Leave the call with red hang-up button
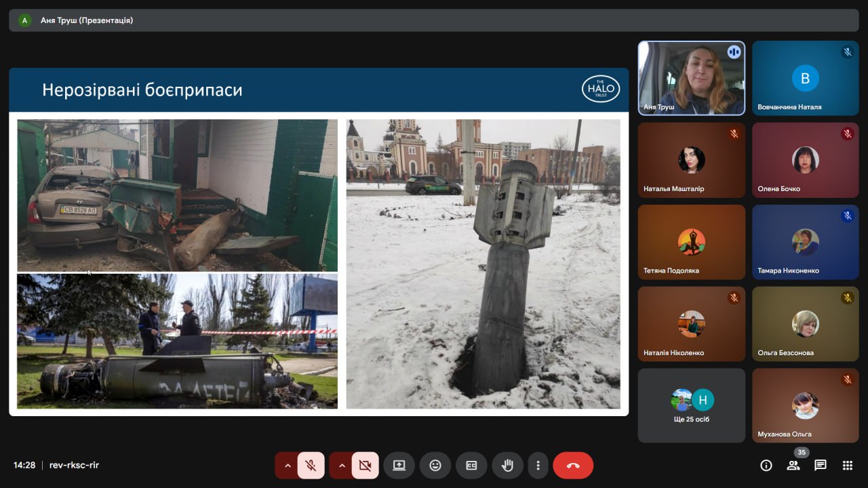The height and width of the screenshot is (488, 868). point(573,466)
